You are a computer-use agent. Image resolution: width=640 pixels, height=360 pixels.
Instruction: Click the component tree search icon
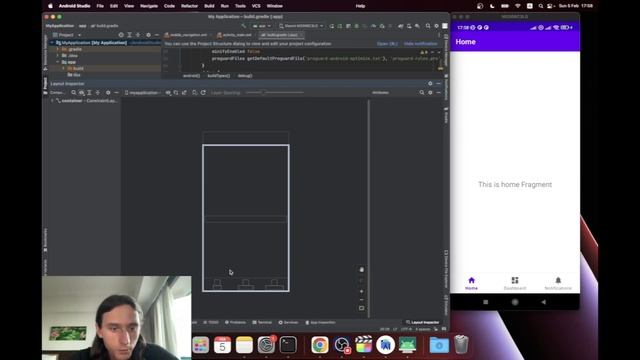(73, 93)
